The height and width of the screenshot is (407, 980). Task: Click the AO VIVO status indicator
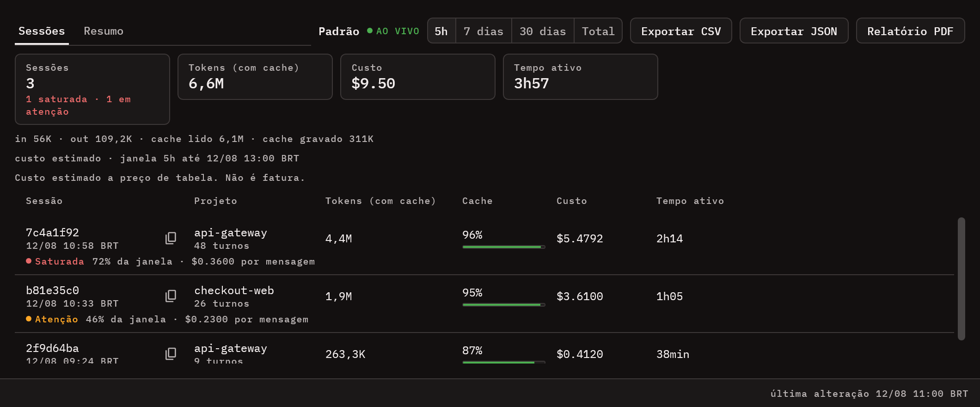pyautogui.click(x=393, y=31)
